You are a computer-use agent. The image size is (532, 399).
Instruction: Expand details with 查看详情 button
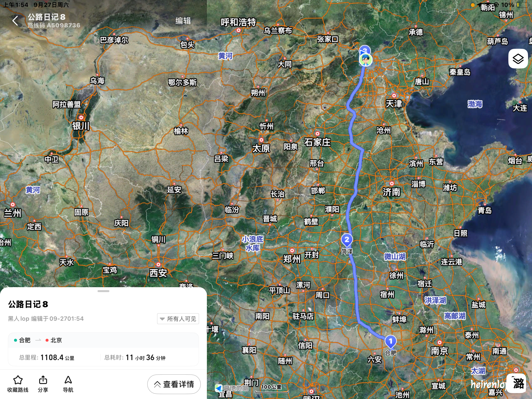click(x=174, y=384)
